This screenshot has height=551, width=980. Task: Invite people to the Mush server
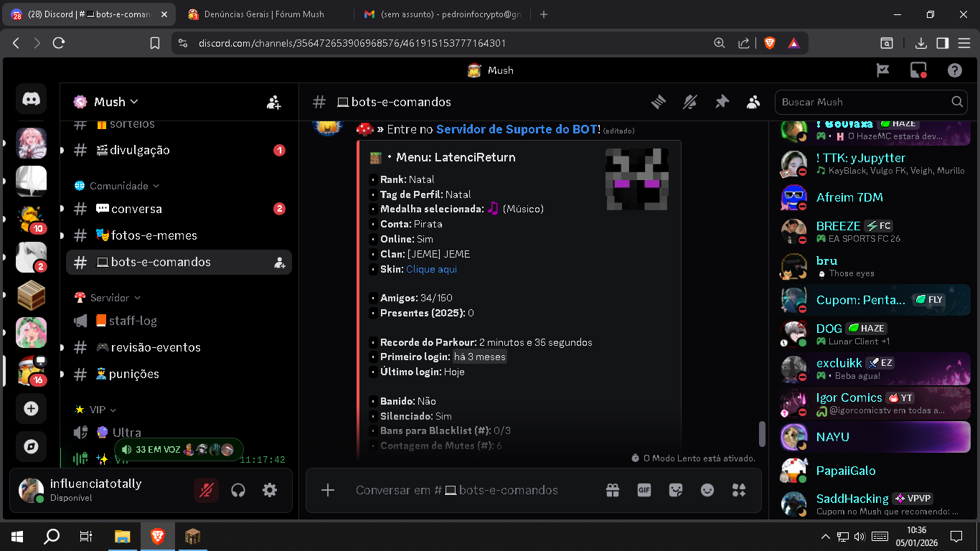[274, 102]
